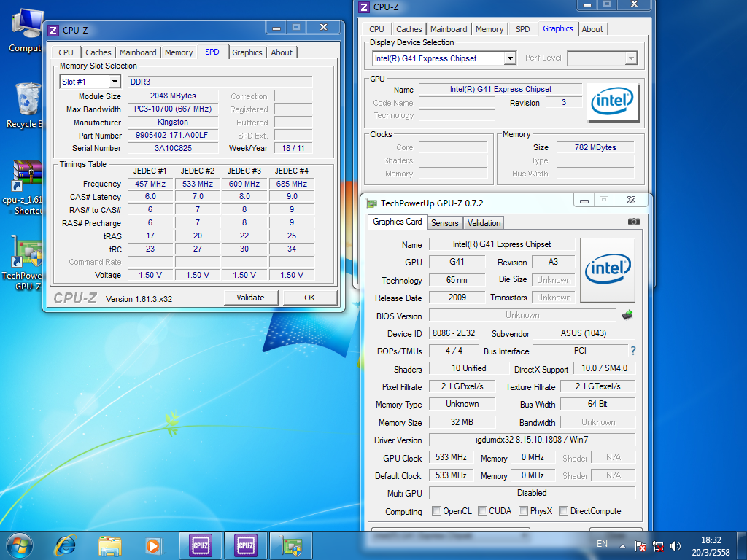Switch to the second CPU-Z taskbar button
Image resolution: width=747 pixels, height=560 pixels.
245,545
